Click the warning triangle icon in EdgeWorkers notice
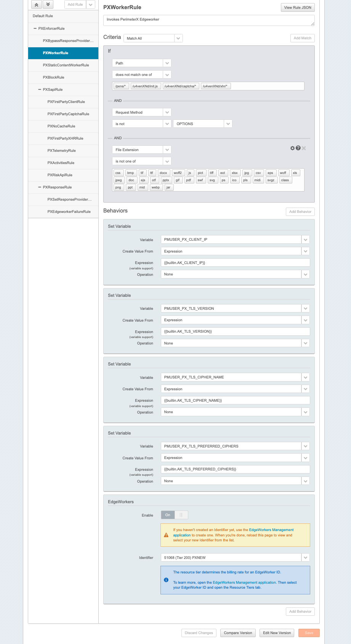Viewport: 351px width, 644px height. point(166,535)
